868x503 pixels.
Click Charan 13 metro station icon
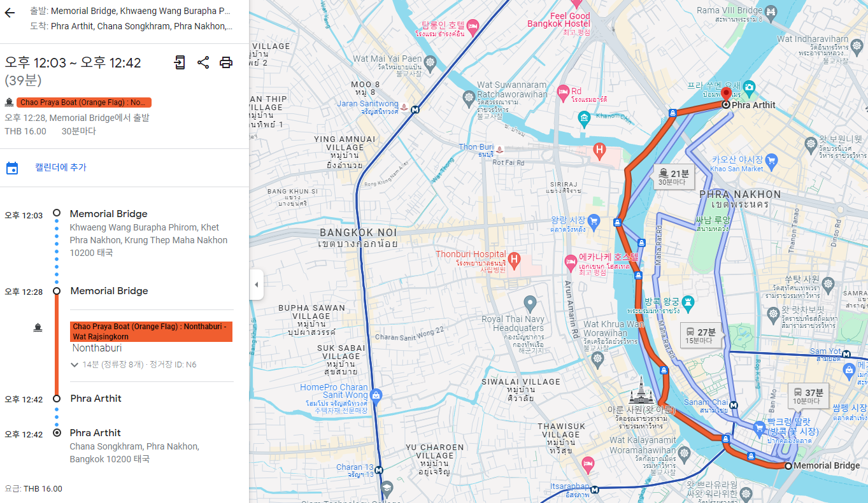(380, 471)
